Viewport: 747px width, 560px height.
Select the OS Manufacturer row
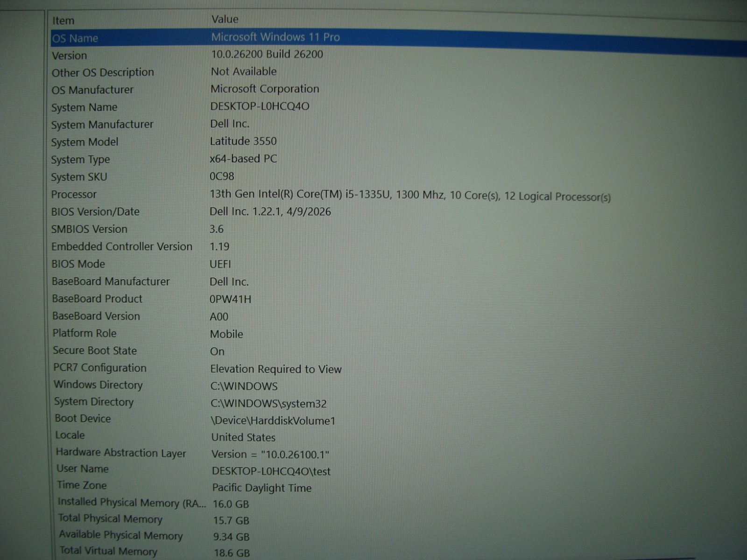92,90
